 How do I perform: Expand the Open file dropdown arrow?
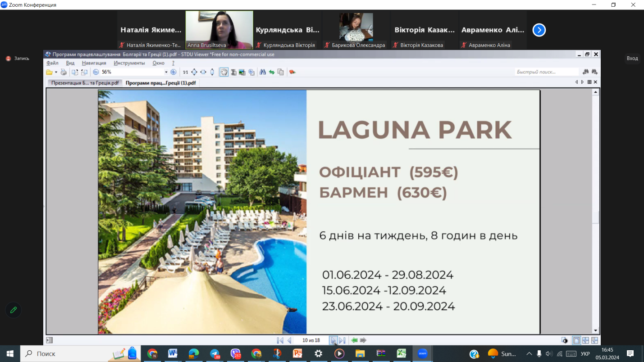(x=56, y=72)
